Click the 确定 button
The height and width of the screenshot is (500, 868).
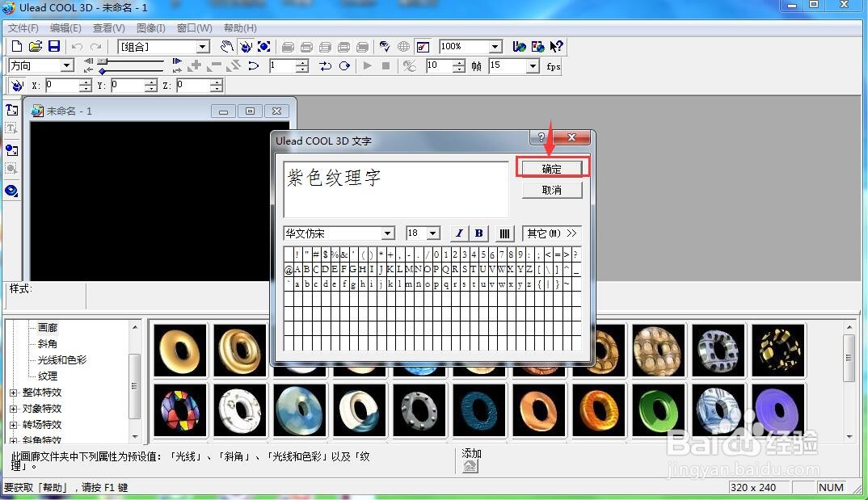click(552, 169)
